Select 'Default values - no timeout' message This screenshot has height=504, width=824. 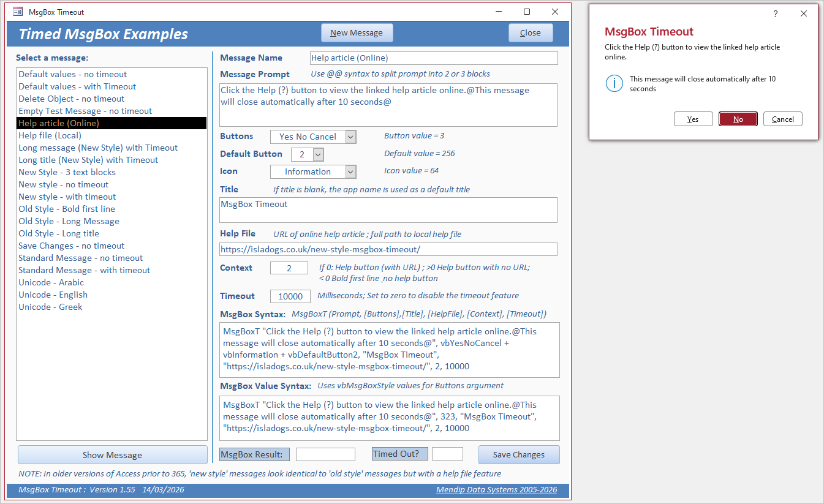(112, 74)
